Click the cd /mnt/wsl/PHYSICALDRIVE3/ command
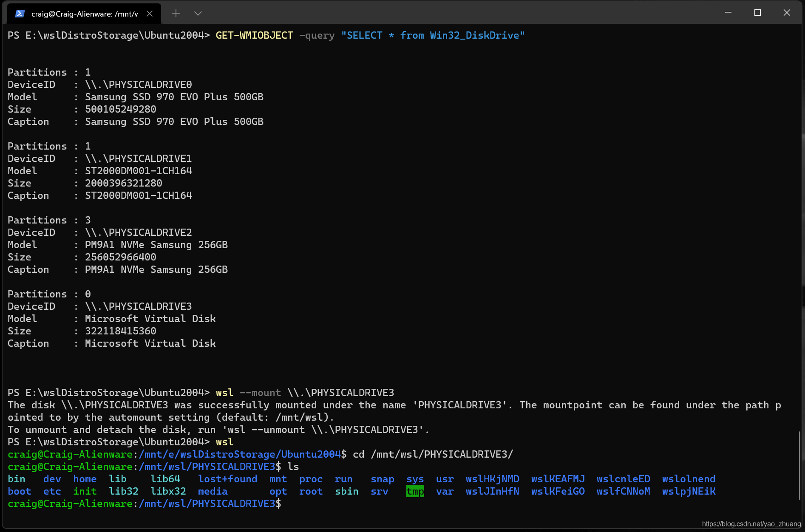 (433, 454)
